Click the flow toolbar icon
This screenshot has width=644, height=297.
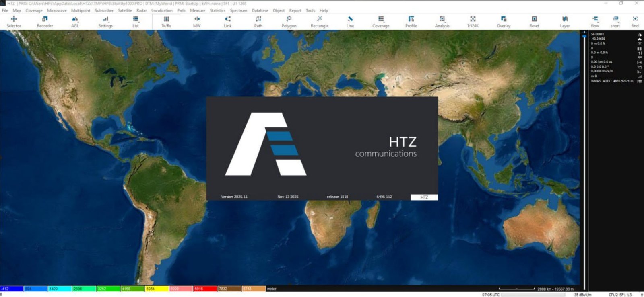595,22
